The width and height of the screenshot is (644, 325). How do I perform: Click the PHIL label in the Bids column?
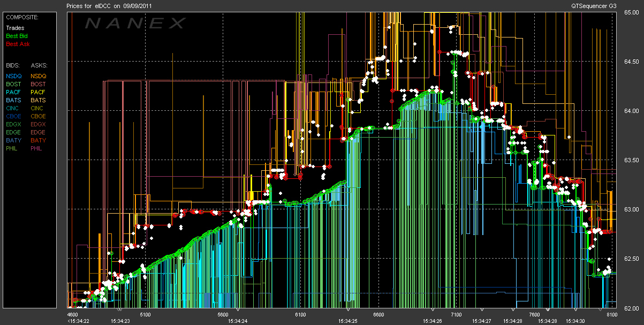(12, 148)
